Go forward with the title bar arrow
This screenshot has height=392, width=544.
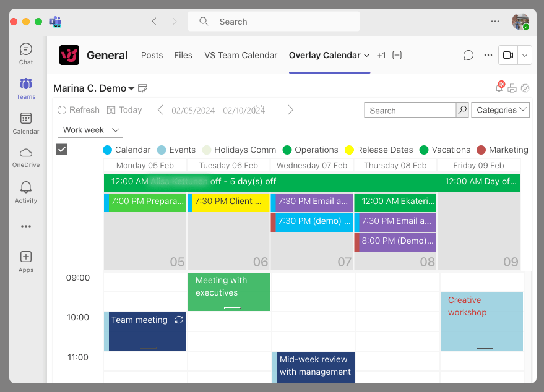(x=175, y=22)
